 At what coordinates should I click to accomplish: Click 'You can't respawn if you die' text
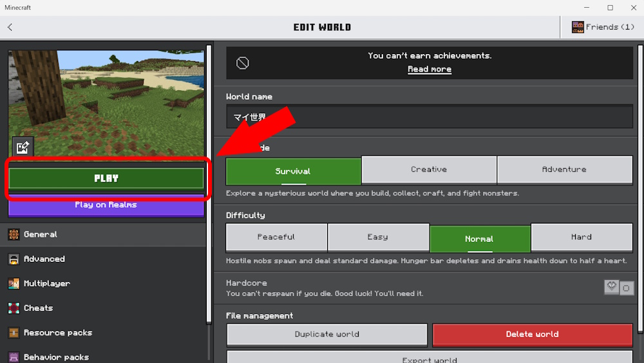pyautogui.click(x=325, y=293)
